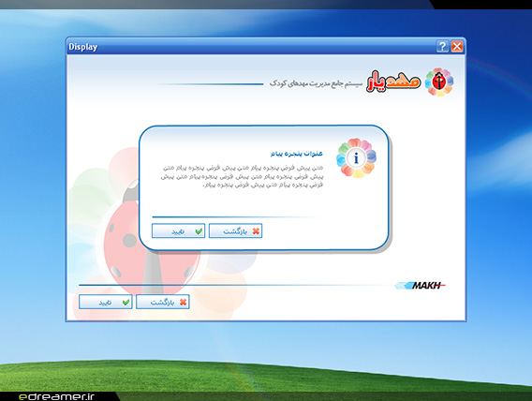Click the message dialog title عنوان پنجره پیام

coord(297,154)
